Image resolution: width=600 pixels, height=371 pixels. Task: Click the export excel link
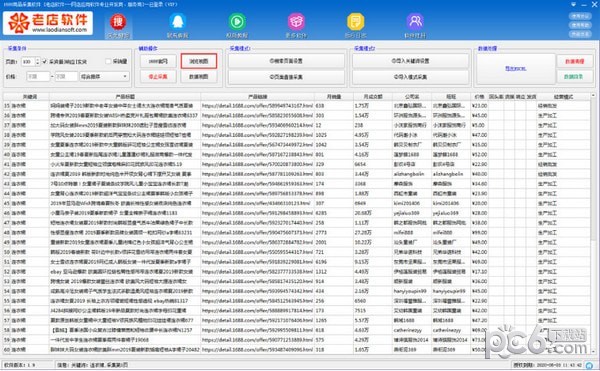(515, 69)
